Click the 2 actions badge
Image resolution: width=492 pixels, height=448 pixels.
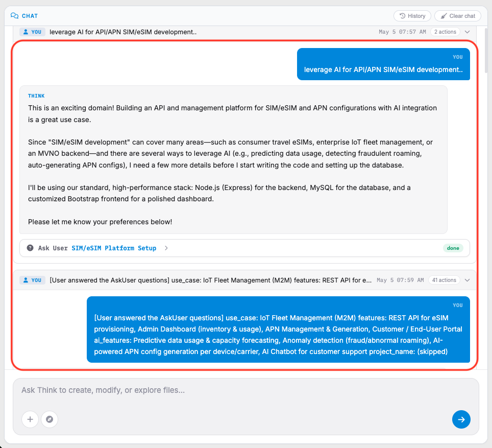pyautogui.click(x=445, y=32)
